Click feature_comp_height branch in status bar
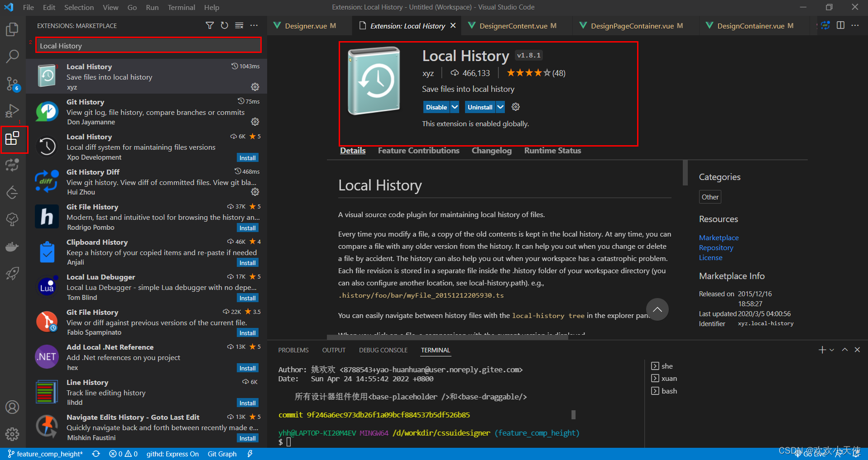Image resolution: width=868 pixels, height=460 pixels. tap(45, 454)
